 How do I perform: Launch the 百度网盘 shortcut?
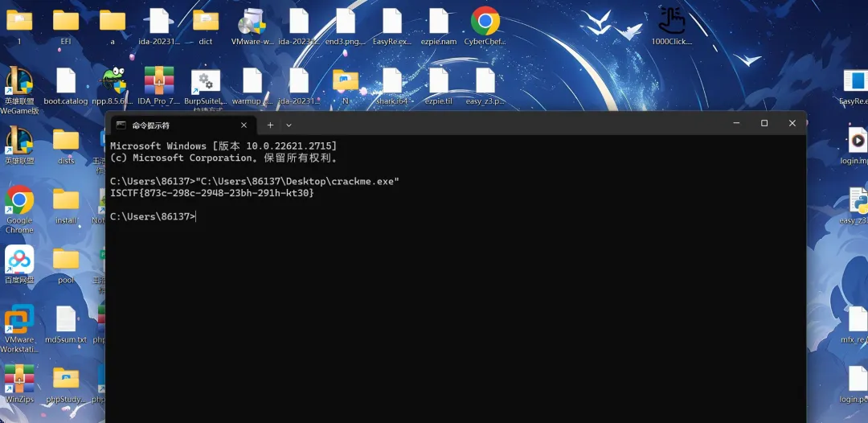18,260
